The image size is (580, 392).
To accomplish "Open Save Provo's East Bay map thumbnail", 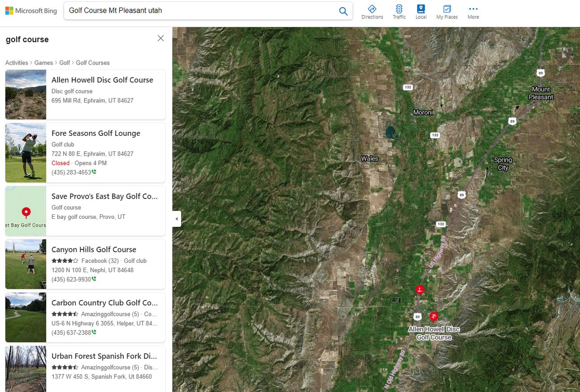I will [26, 211].
